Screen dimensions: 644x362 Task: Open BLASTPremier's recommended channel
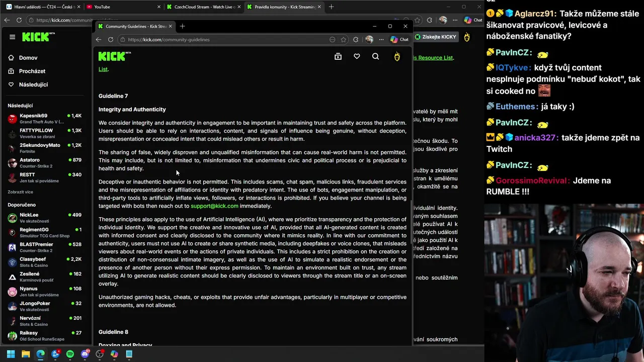tap(45, 247)
